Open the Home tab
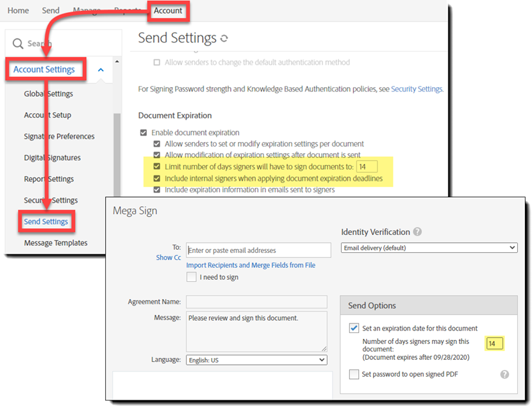The image size is (532, 406). (x=18, y=10)
